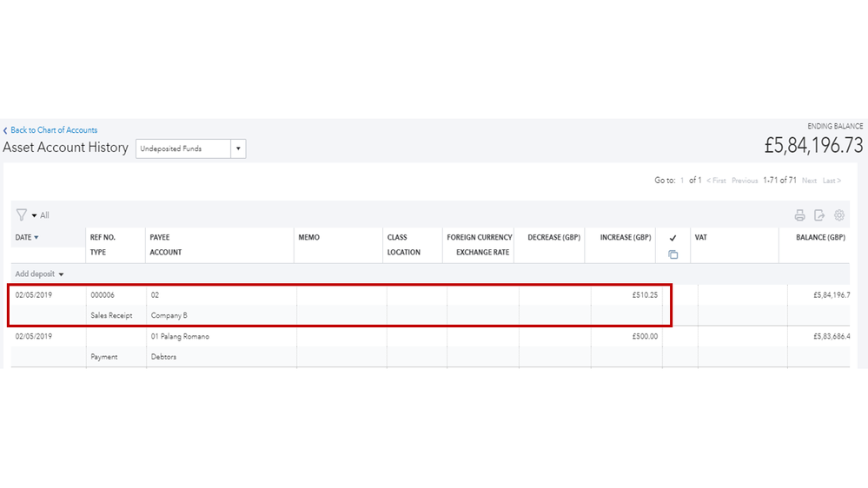Click the EXCHANGE RATE sub-header
This screenshot has height=488, width=868.
click(x=483, y=253)
